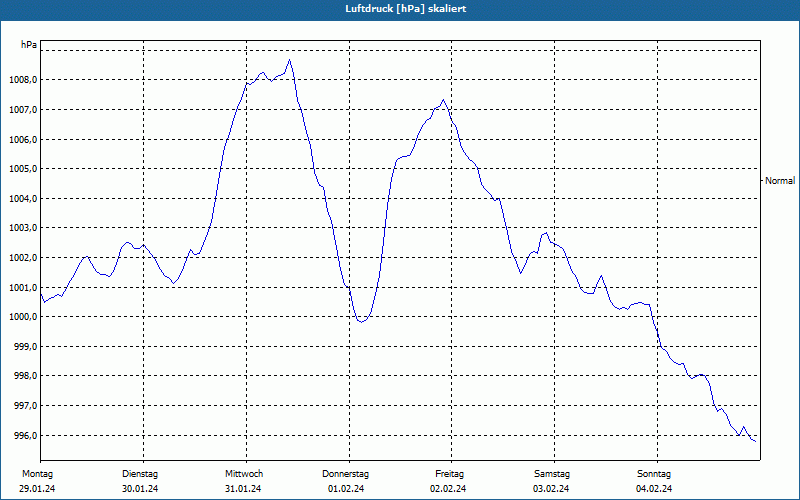Click the date 03.02.24
The image size is (800, 500).
552,489
